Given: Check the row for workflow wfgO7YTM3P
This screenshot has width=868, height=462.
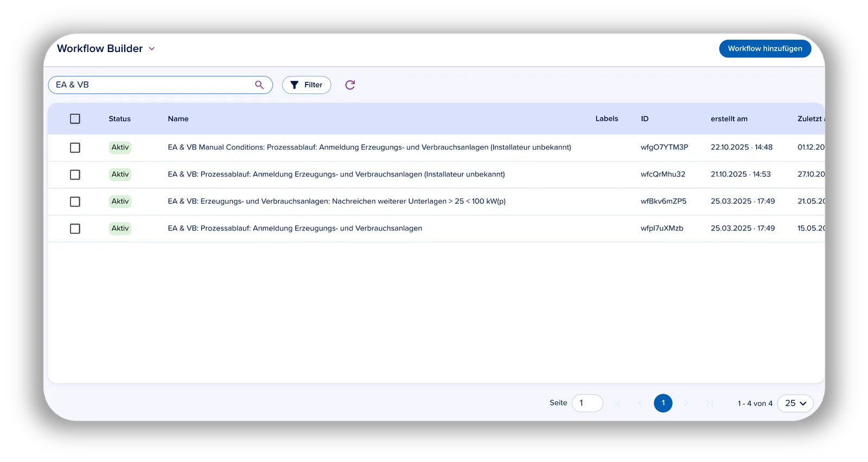Looking at the screenshot, I should 75,147.
